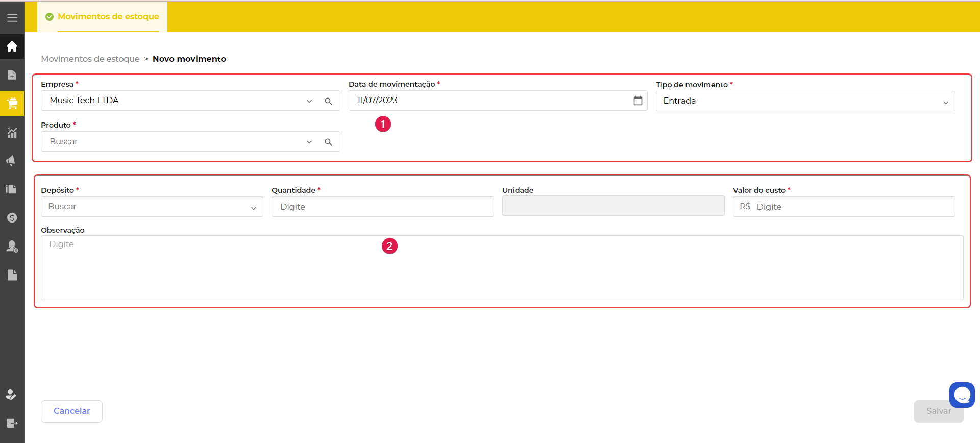Click the Cancelar button
Image resolution: width=980 pixels, height=443 pixels.
(71, 411)
